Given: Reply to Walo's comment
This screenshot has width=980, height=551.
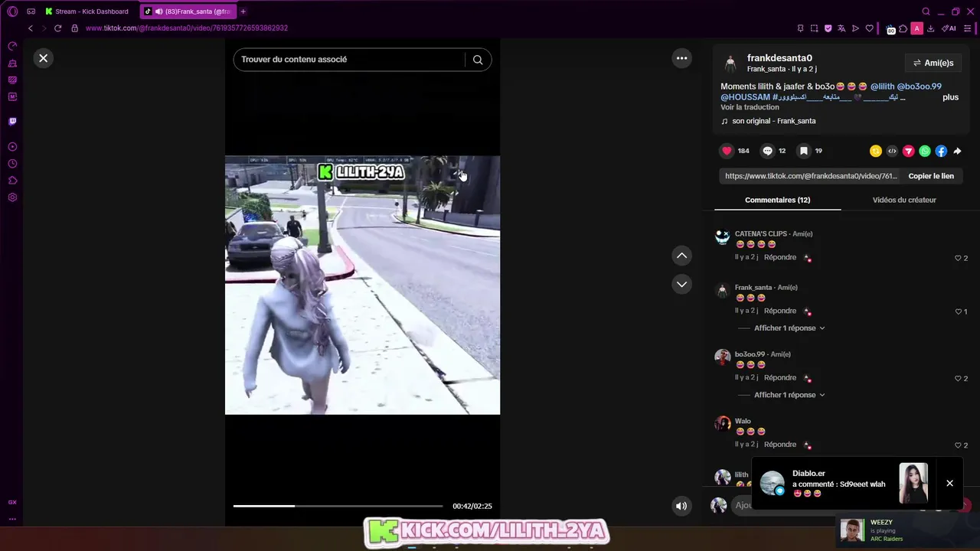Looking at the screenshot, I should pos(780,445).
